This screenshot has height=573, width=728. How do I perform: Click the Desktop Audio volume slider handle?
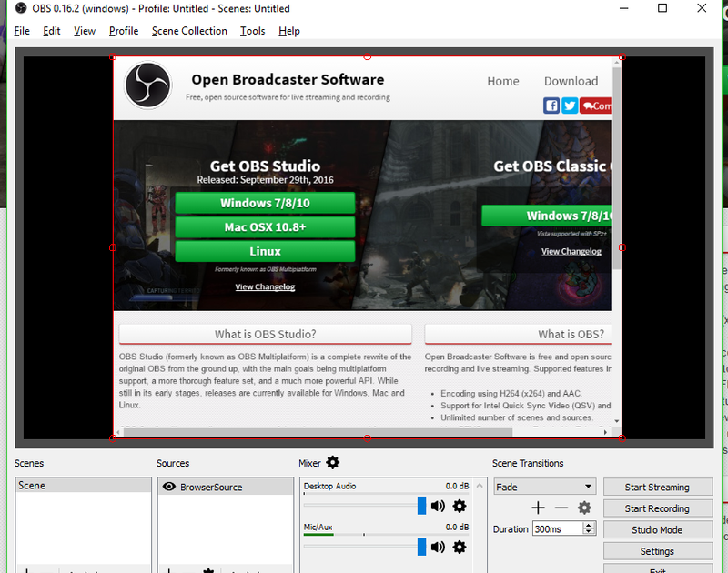421,506
